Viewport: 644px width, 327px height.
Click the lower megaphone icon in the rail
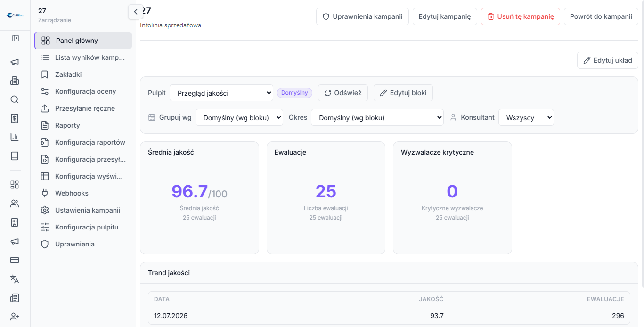(15, 241)
